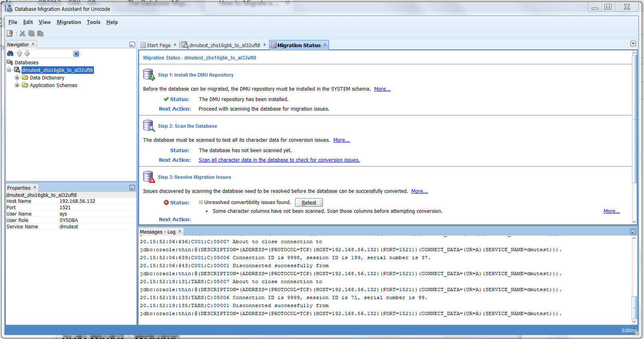This screenshot has height=339, width=644.
Task: Click the scan all character data link
Action: pyautogui.click(x=279, y=160)
